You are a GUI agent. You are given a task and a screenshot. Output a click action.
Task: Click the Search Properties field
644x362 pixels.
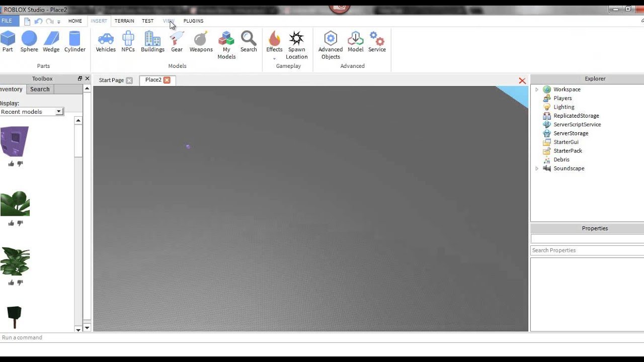(x=587, y=250)
